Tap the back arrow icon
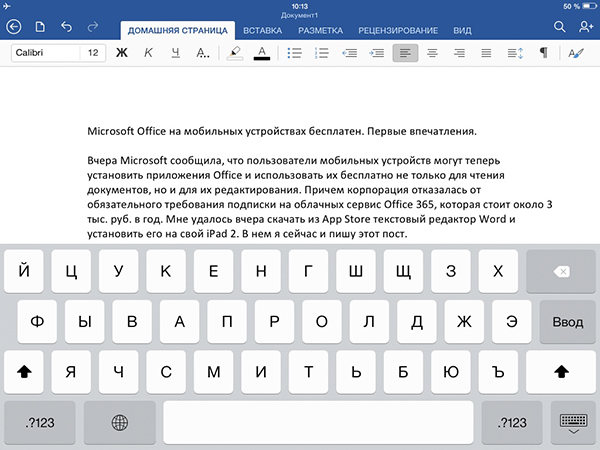This screenshot has width=600, height=450. [x=14, y=27]
